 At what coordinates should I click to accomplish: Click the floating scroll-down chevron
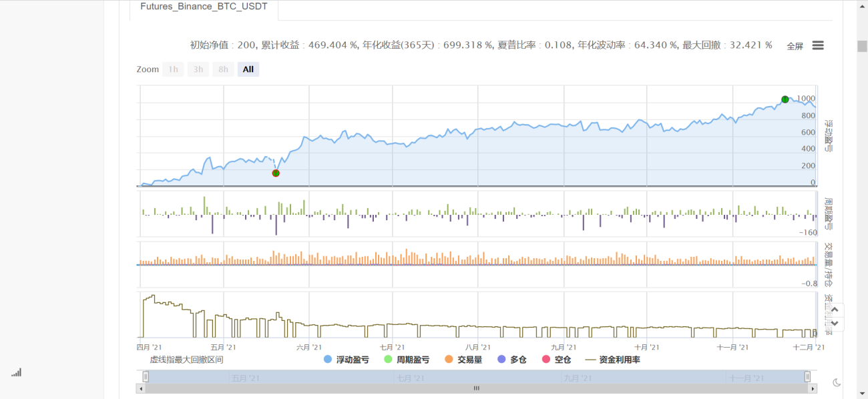[835, 324]
